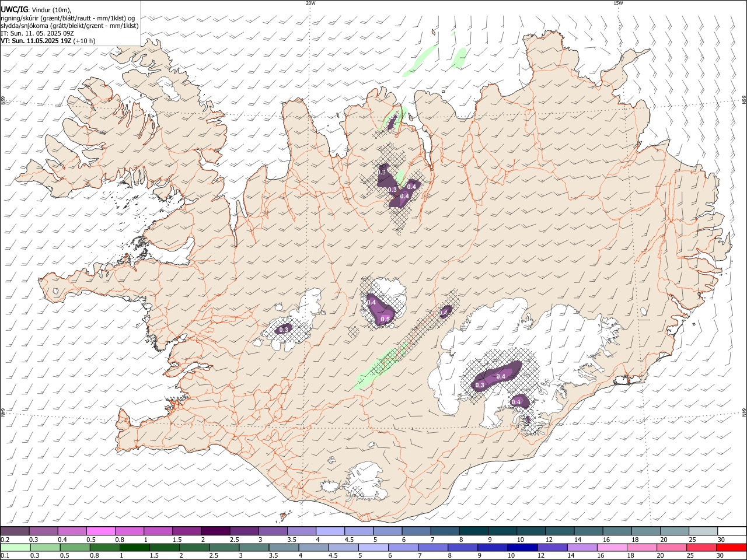Viewport: 747px width, 560px height.
Task: Select the 0.2 swatch in the top legend row
Action: click(x=14, y=531)
